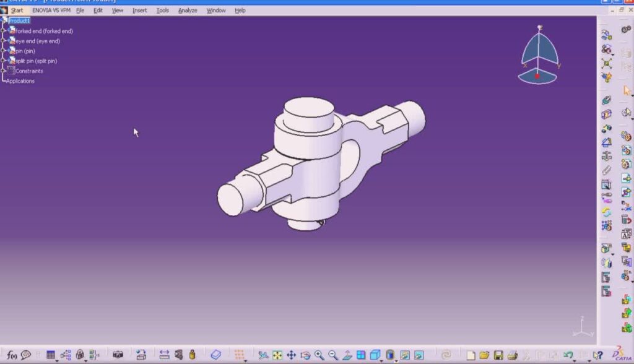Toggle Swap visible space icon

pos(419,355)
